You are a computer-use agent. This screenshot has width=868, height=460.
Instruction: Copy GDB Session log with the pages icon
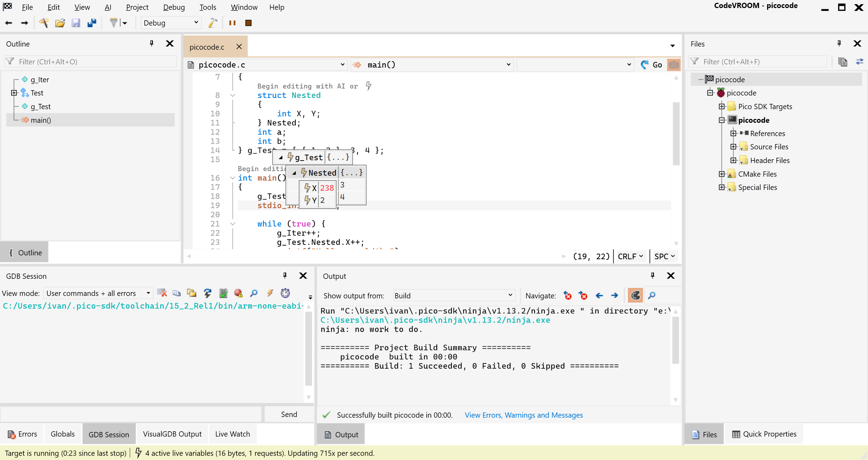coord(177,293)
